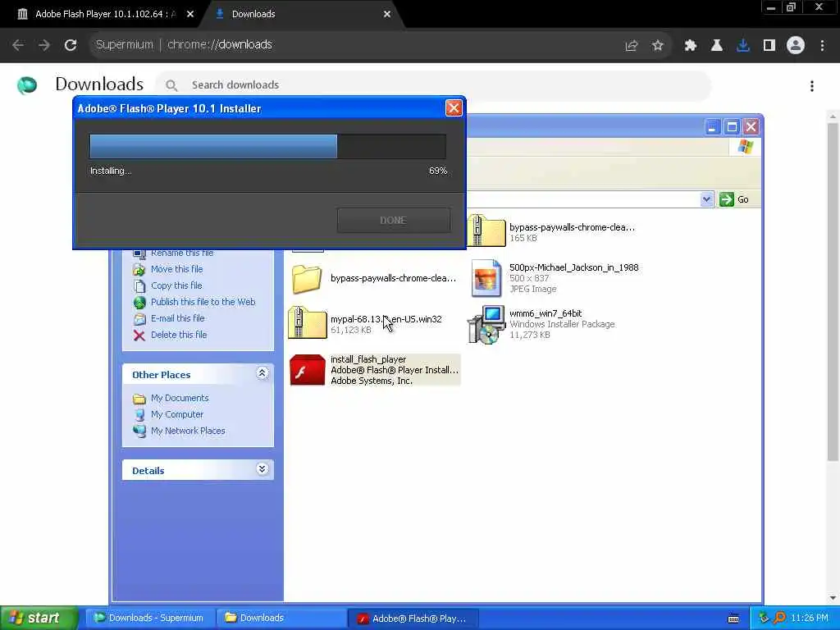
Task: Click E-mail this file link
Action: (178, 319)
